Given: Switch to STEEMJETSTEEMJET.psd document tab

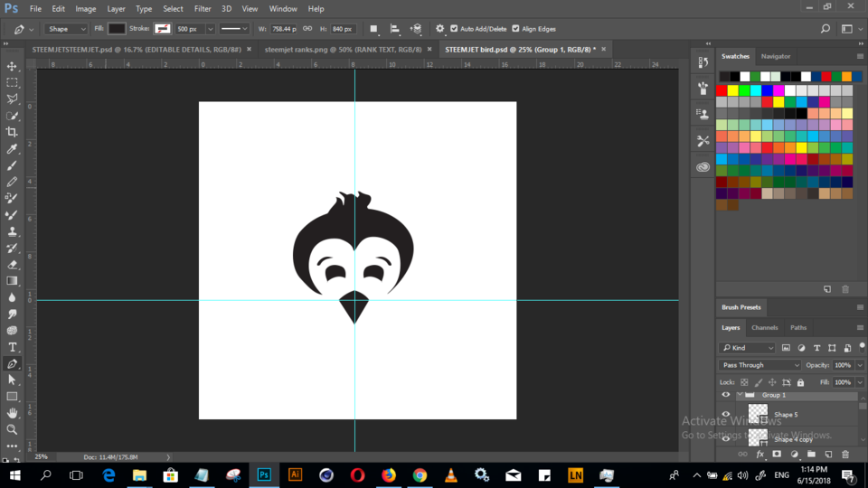Looking at the screenshot, I should coord(137,49).
